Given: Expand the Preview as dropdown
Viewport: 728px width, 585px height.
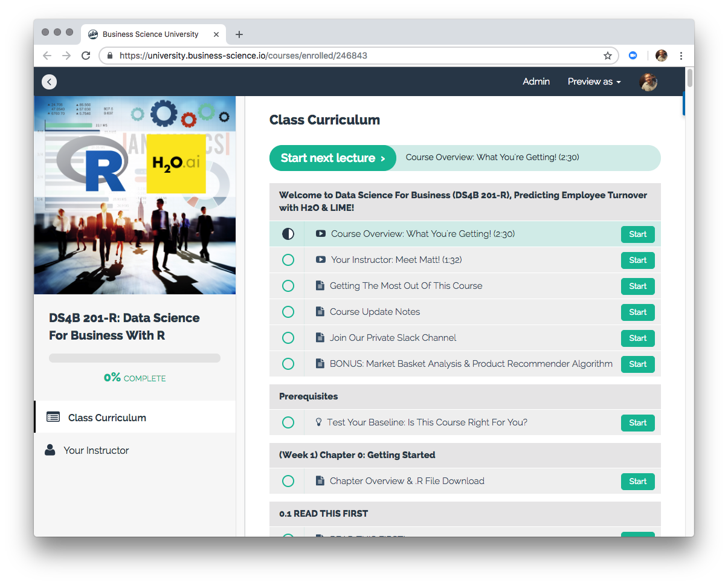Looking at the screenshot, I should click(594, 82).
